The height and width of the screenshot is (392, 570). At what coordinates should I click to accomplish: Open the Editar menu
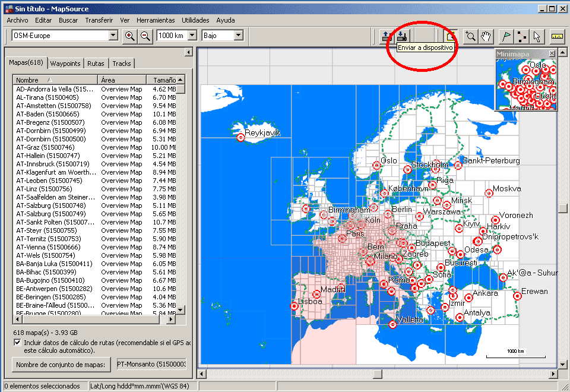pyautogui.click(x=43, y=20)
